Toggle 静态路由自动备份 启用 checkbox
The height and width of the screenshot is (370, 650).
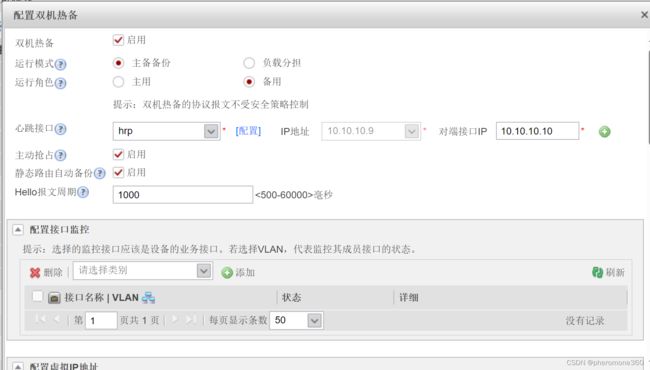tap(118, 172)
